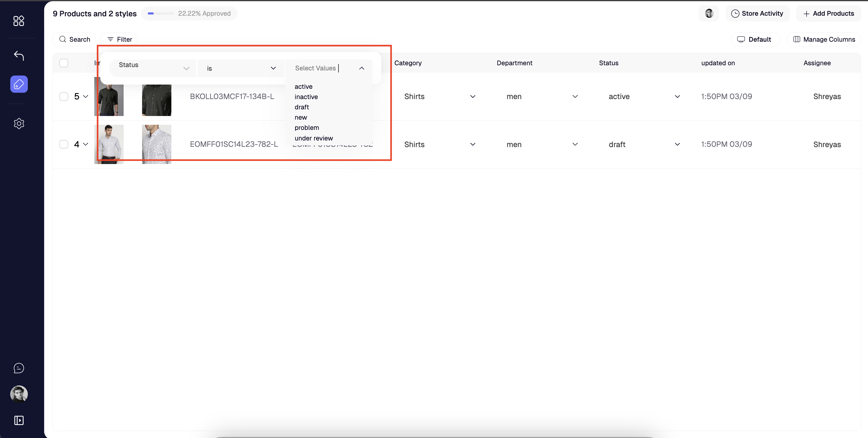Click user profile avatar in sidebar
The width and height of the screenshot is (868, 438).
[x=19, y=394]
